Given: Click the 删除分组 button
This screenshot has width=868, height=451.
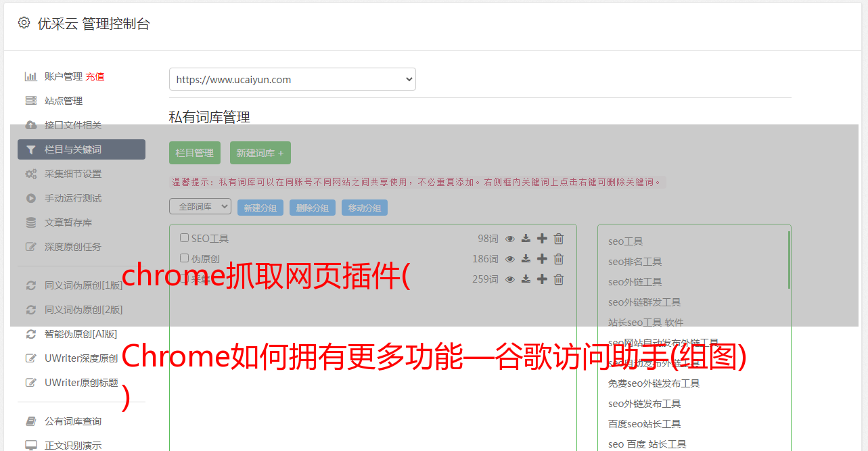Looking at the screenshot, I should [313, 208].
